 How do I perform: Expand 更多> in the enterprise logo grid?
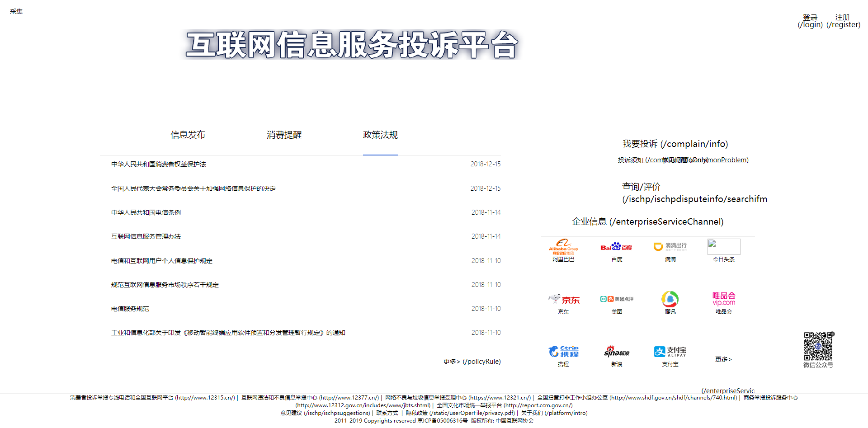[723, 359]
